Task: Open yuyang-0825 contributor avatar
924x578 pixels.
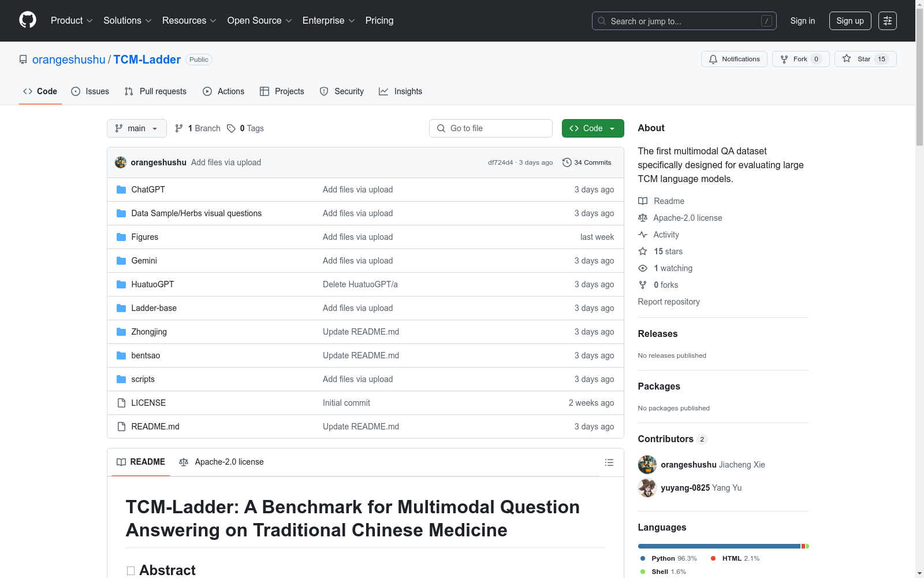Action: click(x=647, y=488)
